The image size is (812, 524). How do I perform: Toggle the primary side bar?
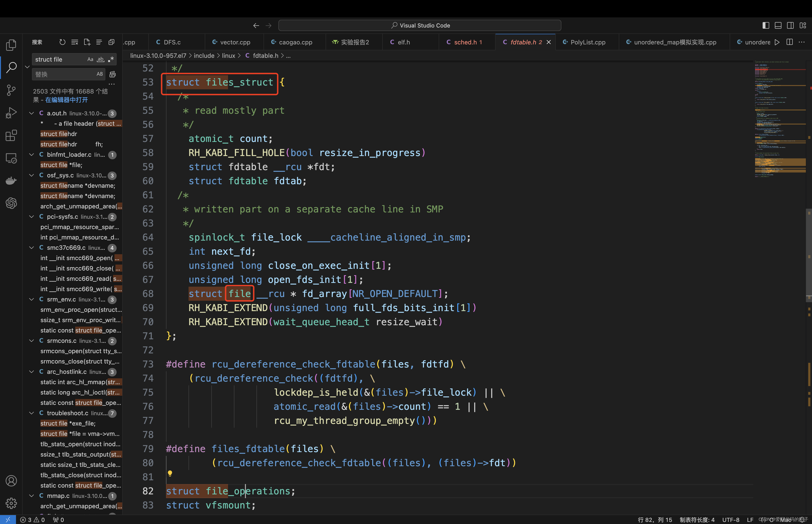766,26
